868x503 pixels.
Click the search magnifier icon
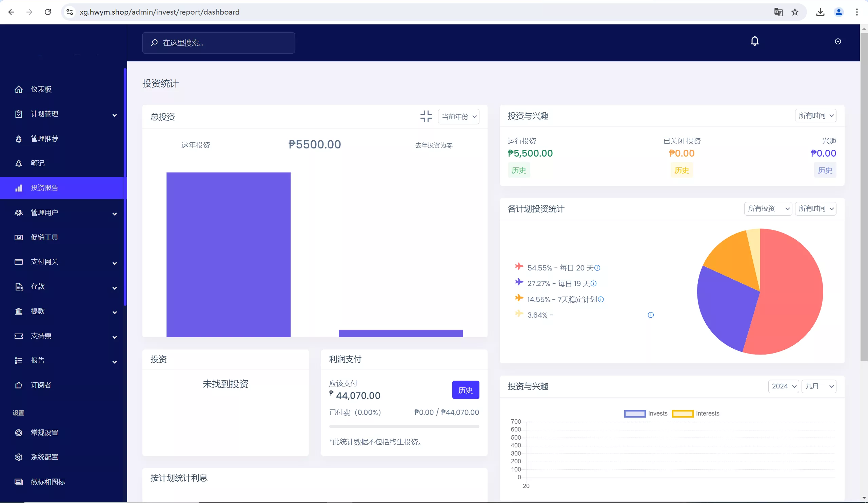[x=154, y=43]
